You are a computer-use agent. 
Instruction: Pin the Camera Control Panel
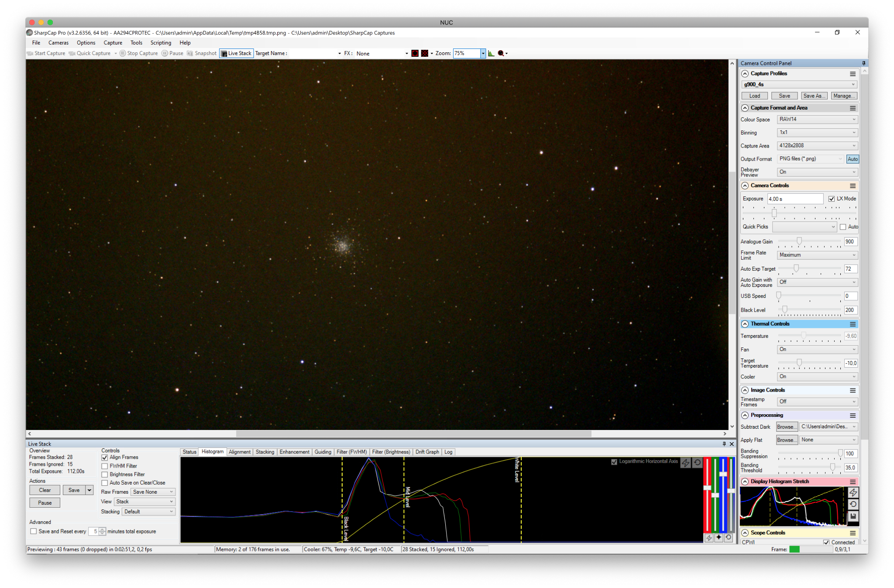(863, 63)
